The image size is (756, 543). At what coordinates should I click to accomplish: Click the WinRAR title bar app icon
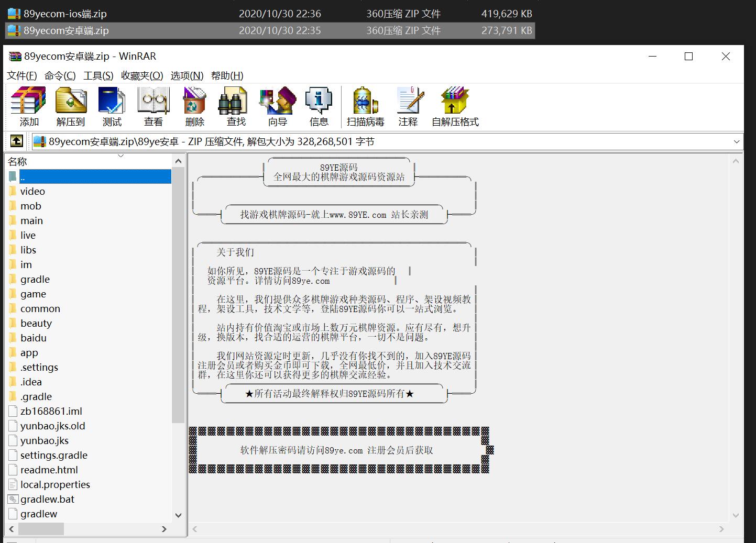click(15, 57)
